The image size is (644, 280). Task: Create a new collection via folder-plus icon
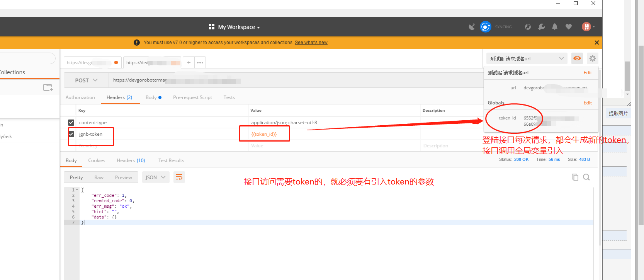tap(48, 87)
